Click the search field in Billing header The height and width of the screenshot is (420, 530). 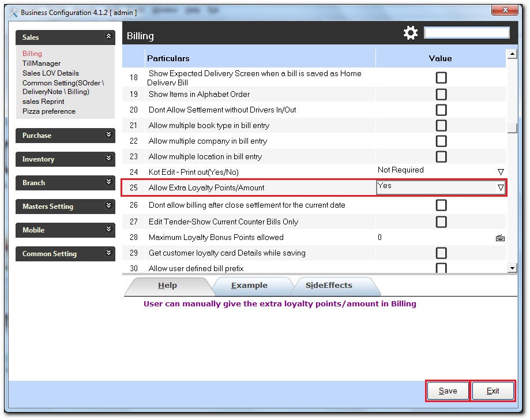point(467,33)
